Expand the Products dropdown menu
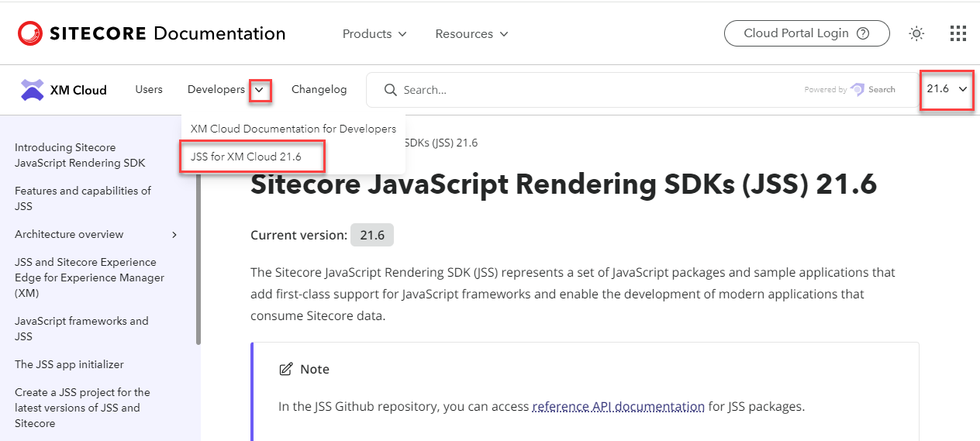 tap(374, 34)
